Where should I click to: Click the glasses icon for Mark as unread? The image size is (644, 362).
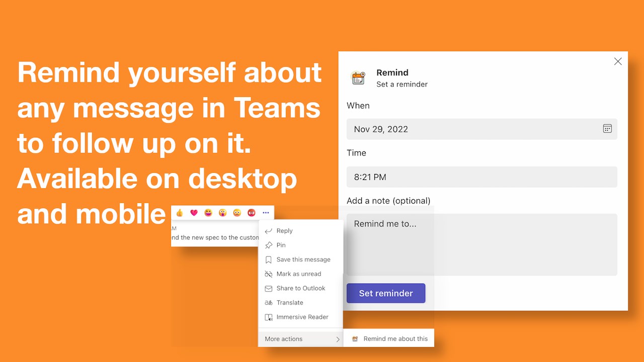[x=269, y=274]
